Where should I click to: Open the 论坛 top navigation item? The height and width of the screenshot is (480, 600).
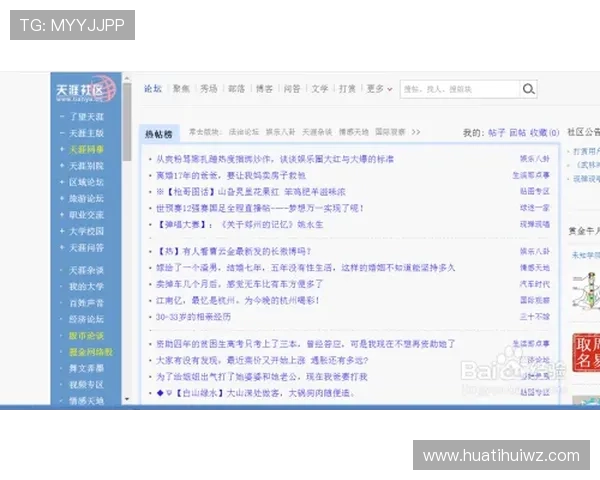tap(153, 89)
